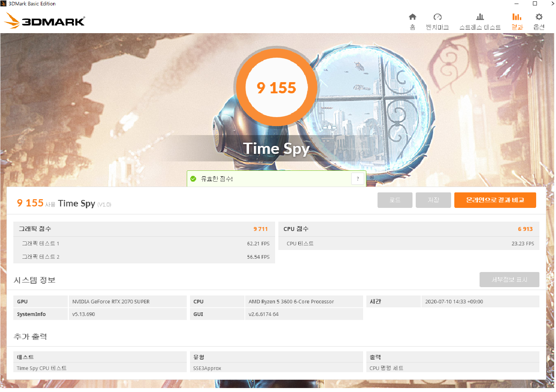Image resolution: width=556 pixels, height=392 pixels.
Task: Click the 56.54 FPS value
Action: 258,257
